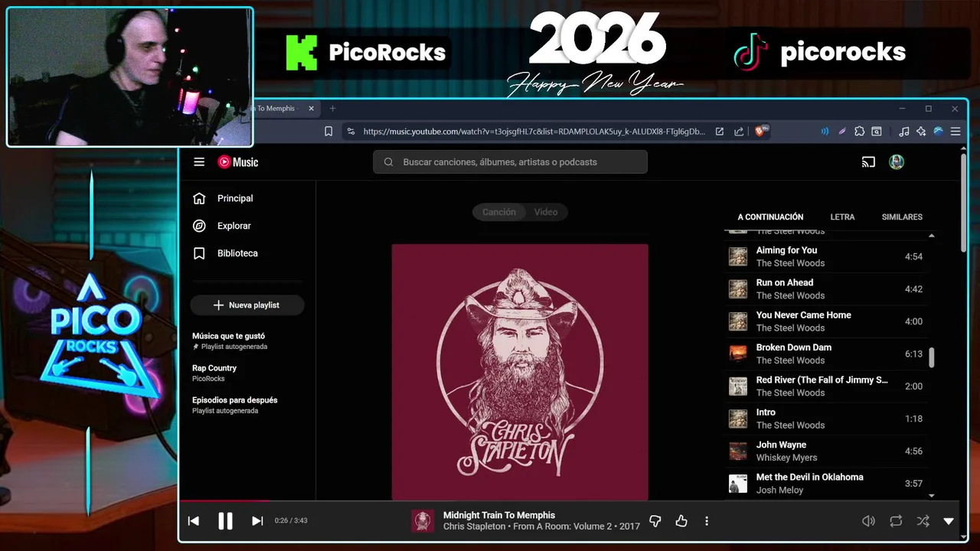Click the open-in-app icon in address bar

720,132
